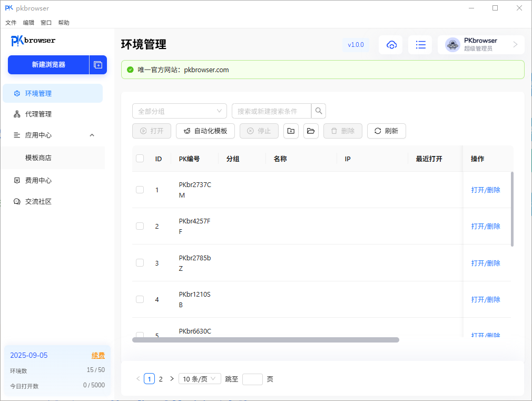Screen dimensions: 532x401
Task: Open the 文件 menu
Action: coord(11,23)
